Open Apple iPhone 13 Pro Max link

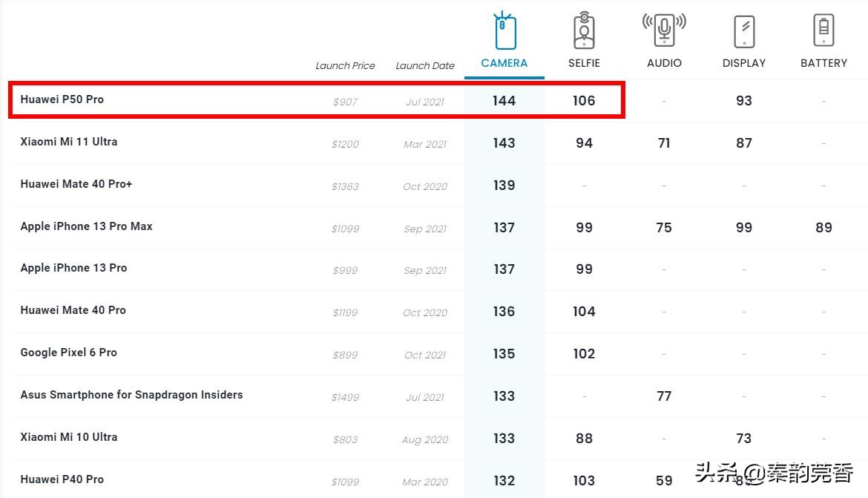click(86, 226)
